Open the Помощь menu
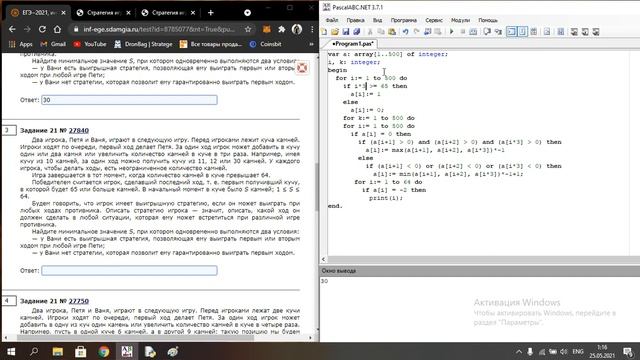This screenshot has width=640, height=360. (488, 20)
